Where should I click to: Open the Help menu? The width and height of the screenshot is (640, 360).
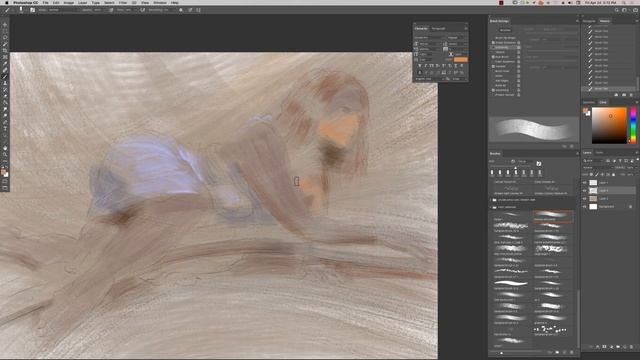click(x=175, y=2)
